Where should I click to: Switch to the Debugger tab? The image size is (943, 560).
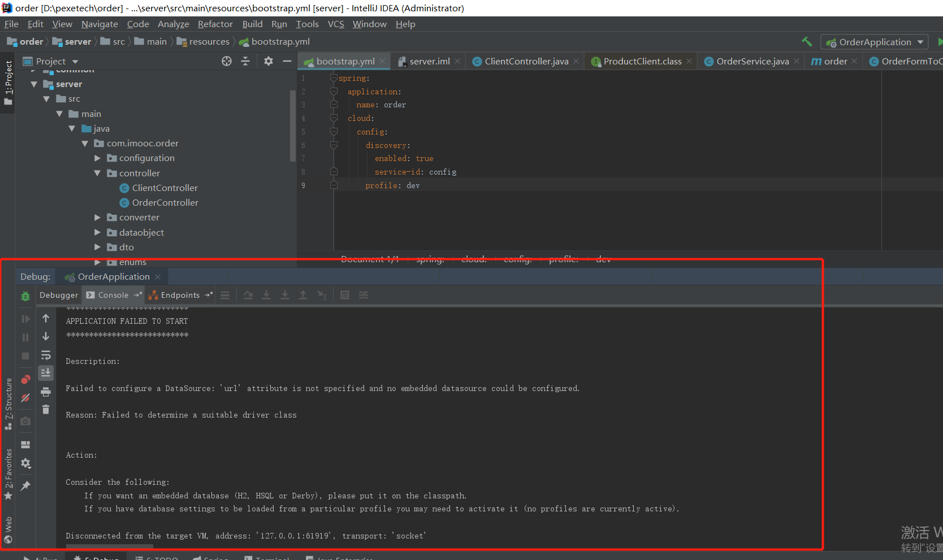tap(59, 295)
